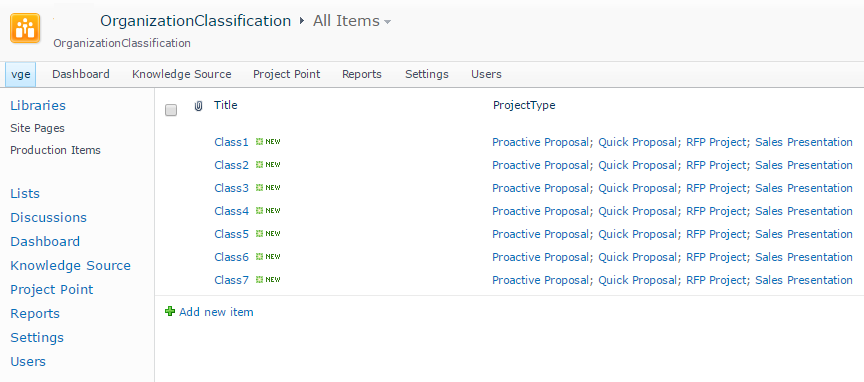This screenshot has width=864, height=382.
Task: Click the NEW badge next to Class4
Action: tap(268, 211)
